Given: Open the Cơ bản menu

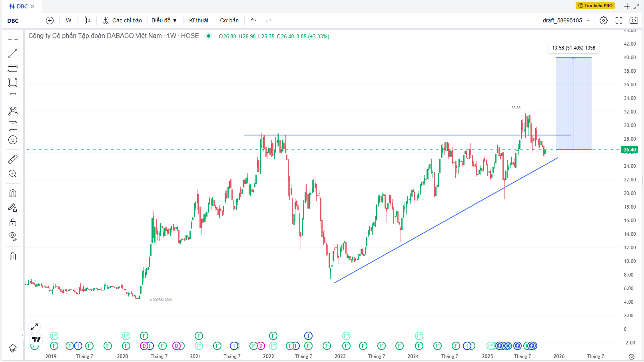Looking at the screenshot, I should 229,20.
